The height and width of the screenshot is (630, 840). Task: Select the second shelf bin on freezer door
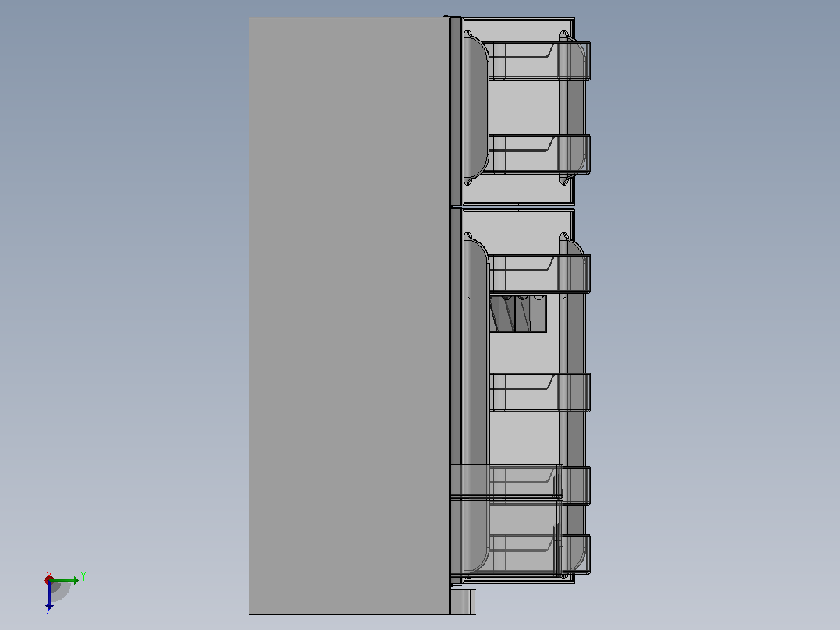tap(539, 154)
